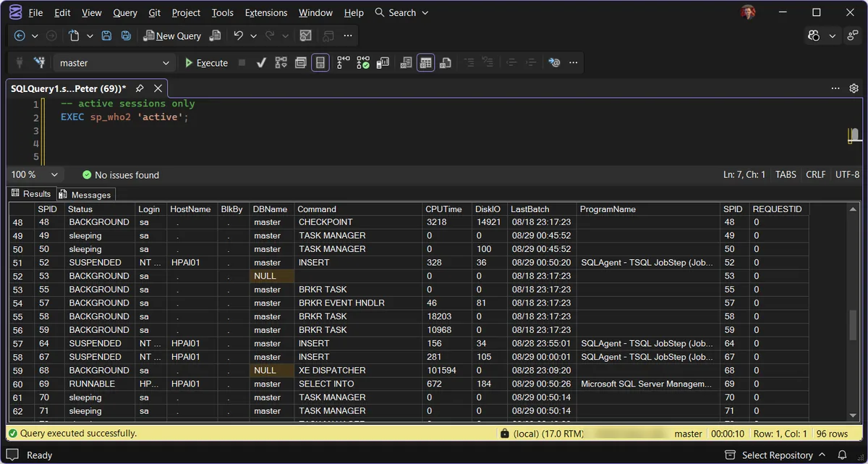Open the Query menu

(125, 12)
